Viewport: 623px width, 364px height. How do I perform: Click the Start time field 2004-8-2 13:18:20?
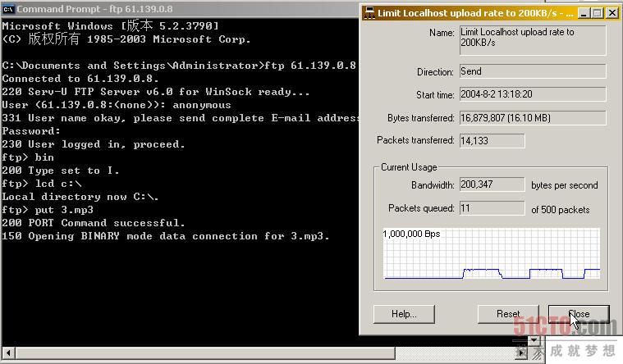click(x=533, y=94)
